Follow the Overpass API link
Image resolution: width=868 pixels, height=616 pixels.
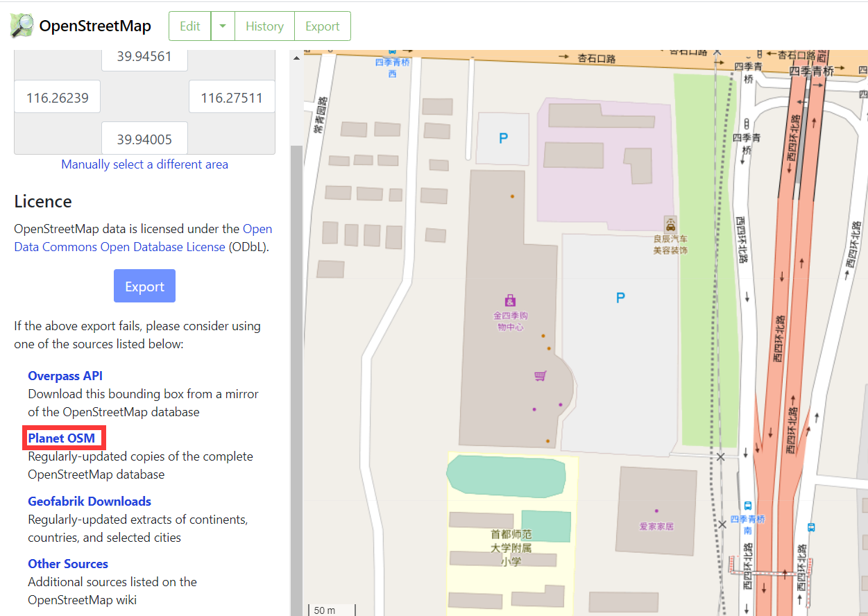click(x=65, y=375)
